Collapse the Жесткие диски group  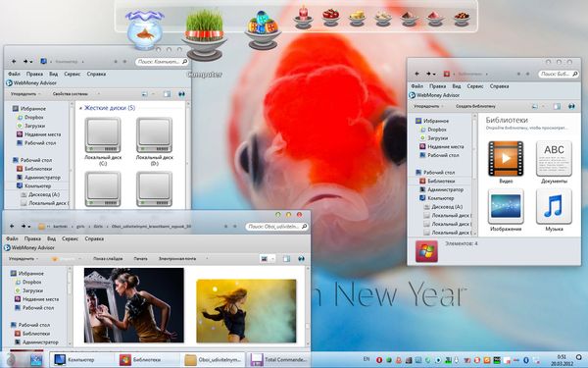[x=80, y=108]
